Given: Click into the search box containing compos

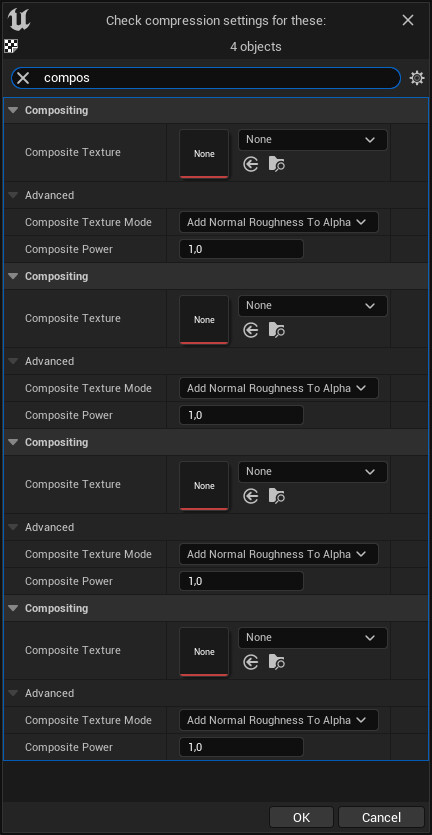Looking at the screenshot, I should click(x=218, y=78).
